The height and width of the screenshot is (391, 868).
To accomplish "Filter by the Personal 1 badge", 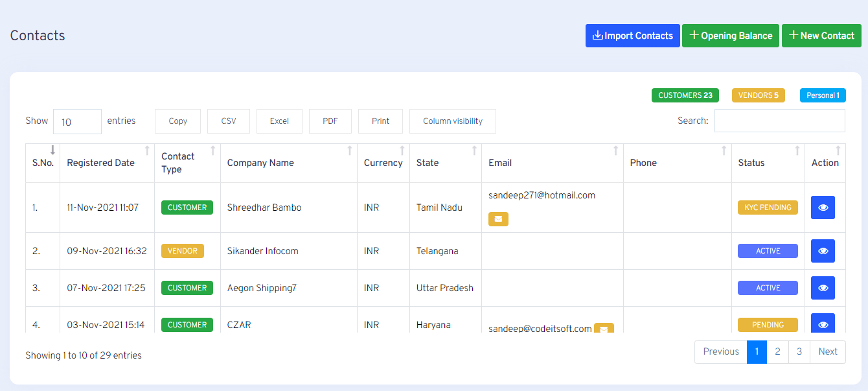I will (823, 95).
